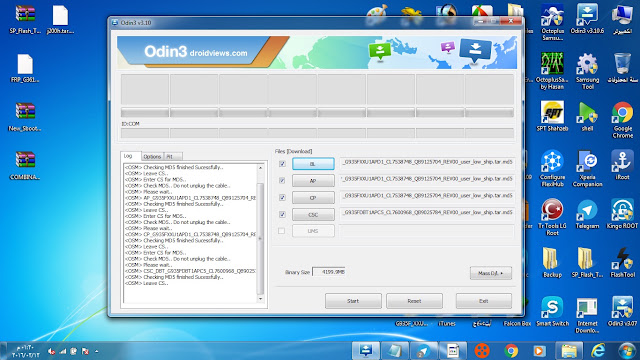Click the CP file button in Odin3
The height and width of the screenshot is (360, 640).
point(313,198)
